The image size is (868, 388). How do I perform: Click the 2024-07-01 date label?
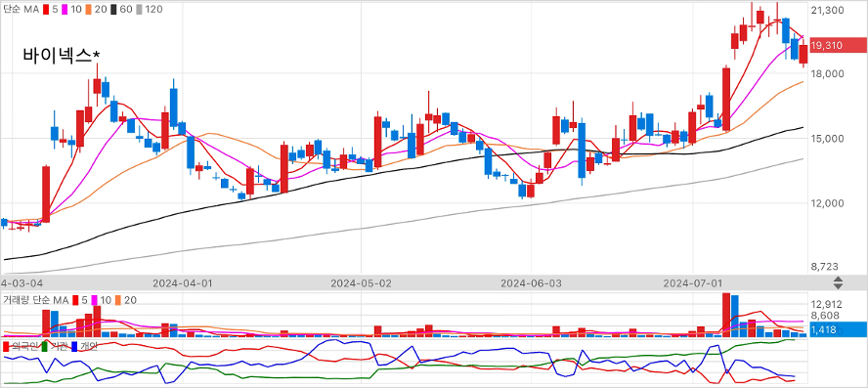[693, 282]
